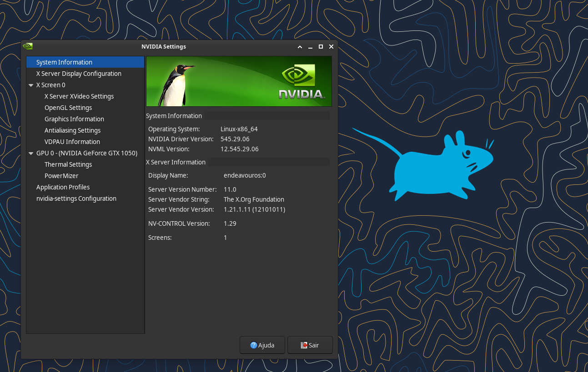Click server vendor version 1.21.1.11 (12101011)
This screenshot has width=588, height=372.
pos(254,209)
